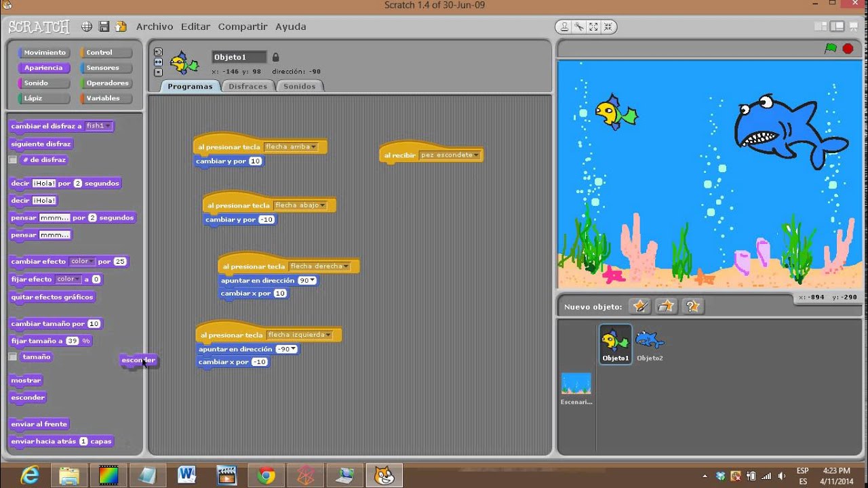The width and height of the screenshot is (868, 488).
Task: Select the Lápiz block category
Action: [x=43, y=98]
